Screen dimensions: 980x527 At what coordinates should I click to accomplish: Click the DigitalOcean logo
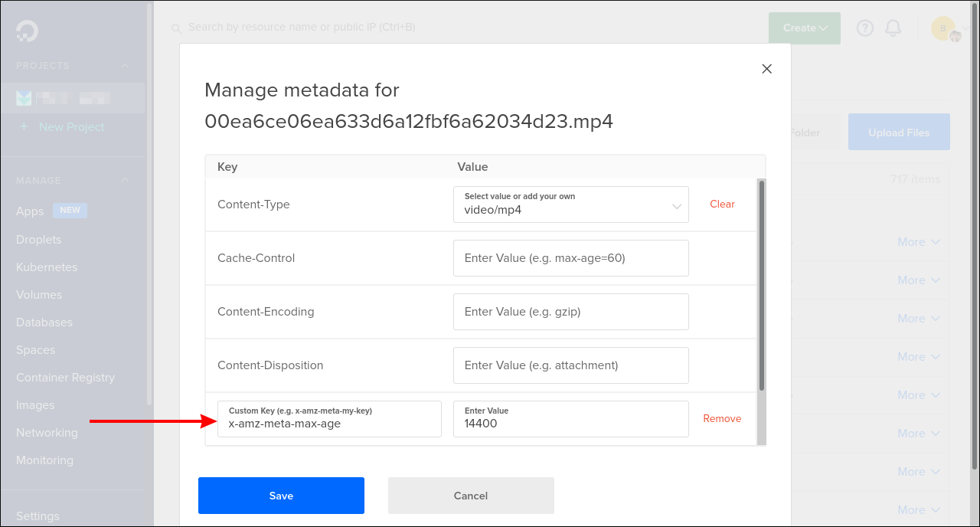[x=26, y=32]
